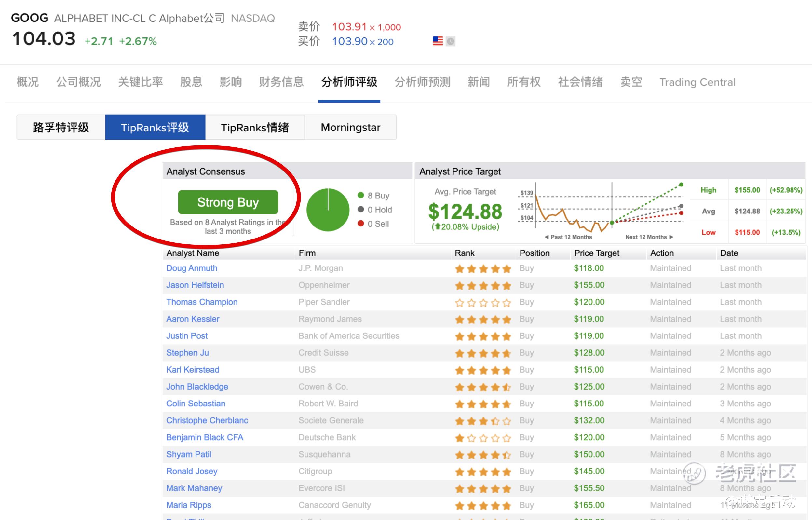Select the 路孚特评级 tab

tap(61, 127)
